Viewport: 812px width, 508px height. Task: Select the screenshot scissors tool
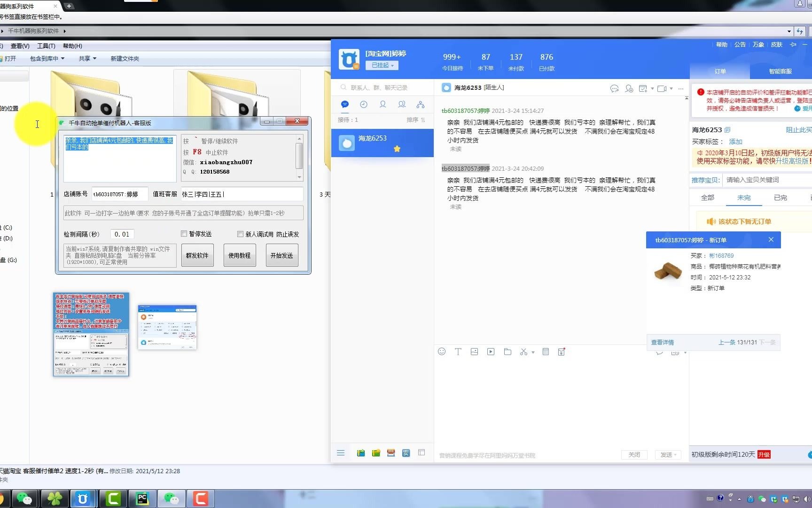coord(523,351)
